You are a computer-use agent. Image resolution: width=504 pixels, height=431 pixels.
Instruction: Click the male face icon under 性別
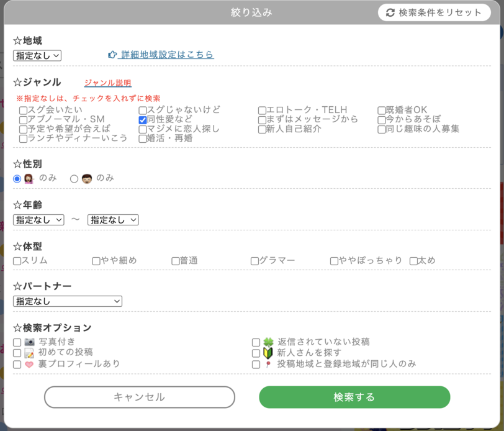pos(86,179)
